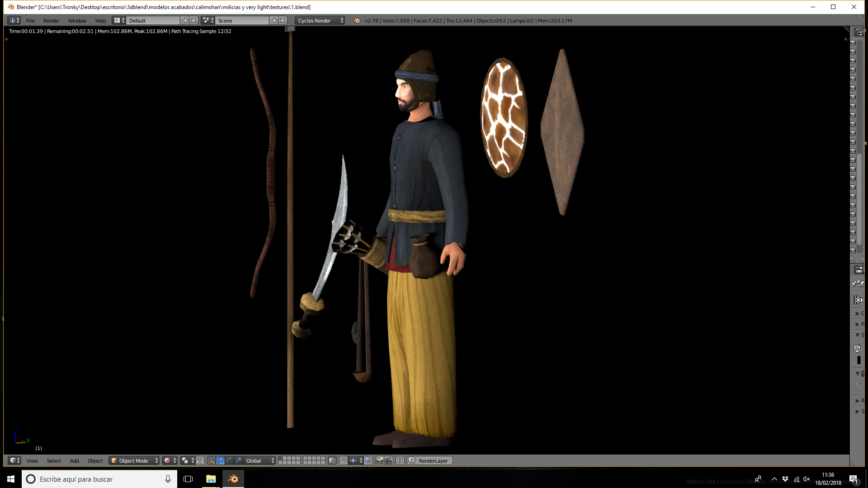Render OpenGL image with camera icon
The width and height of the screenshot is (868, 488).
click(x=379, y=460)
